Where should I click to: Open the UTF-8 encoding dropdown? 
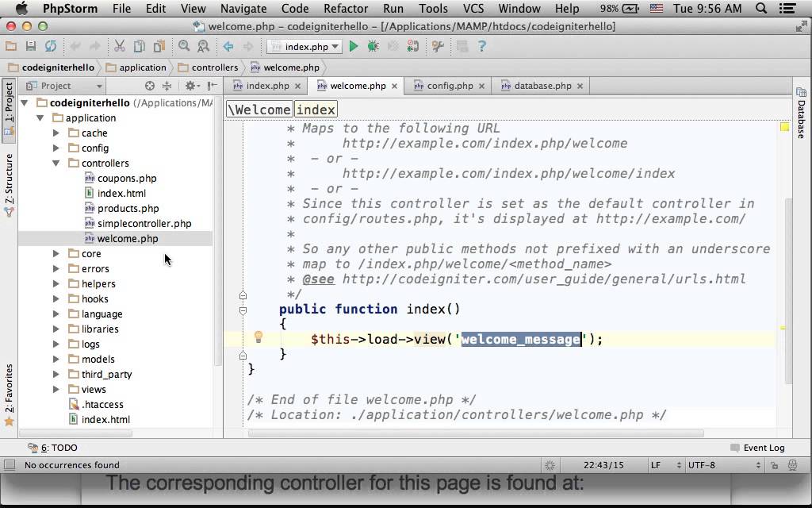pos(724,465)
